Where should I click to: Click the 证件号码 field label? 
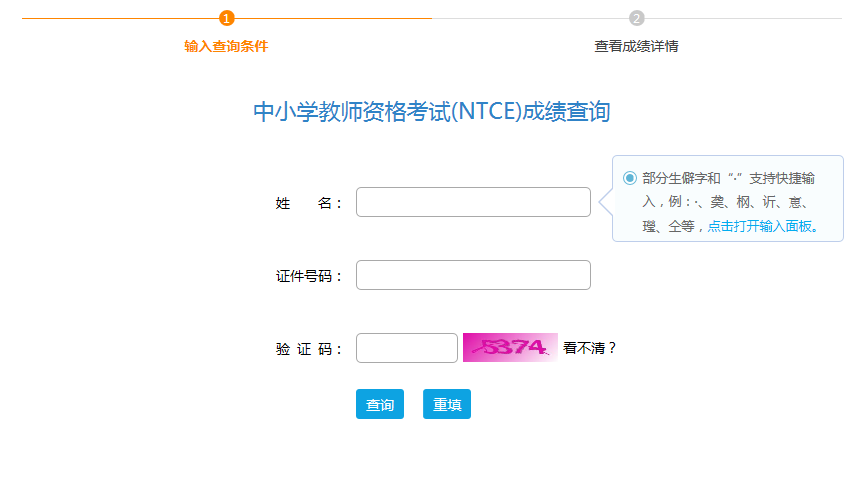308,276
